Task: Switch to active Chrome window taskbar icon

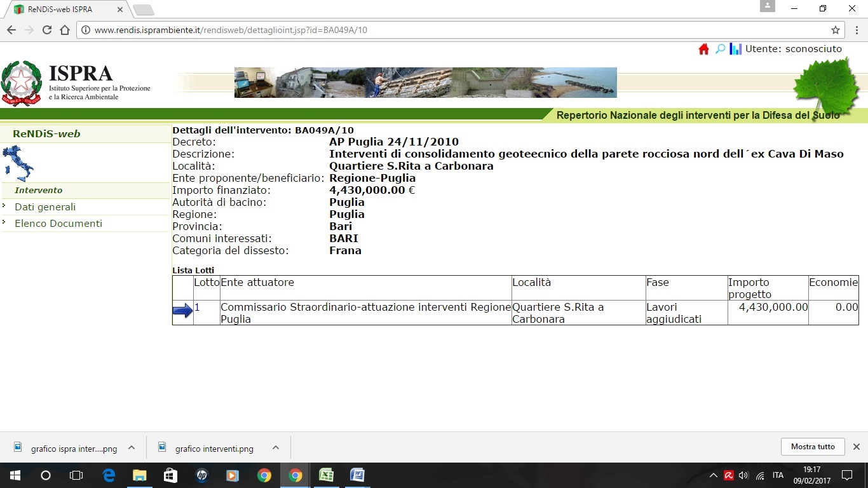Action: coord(295,475)
